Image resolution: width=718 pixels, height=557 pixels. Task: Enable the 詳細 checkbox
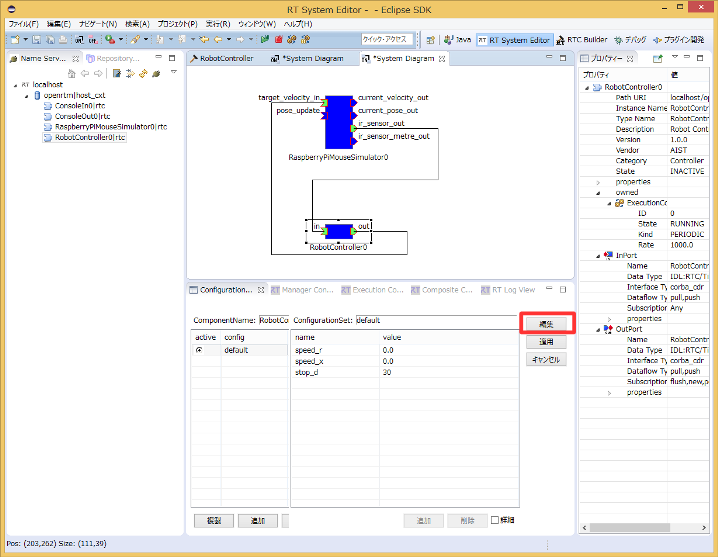[496, 520]
